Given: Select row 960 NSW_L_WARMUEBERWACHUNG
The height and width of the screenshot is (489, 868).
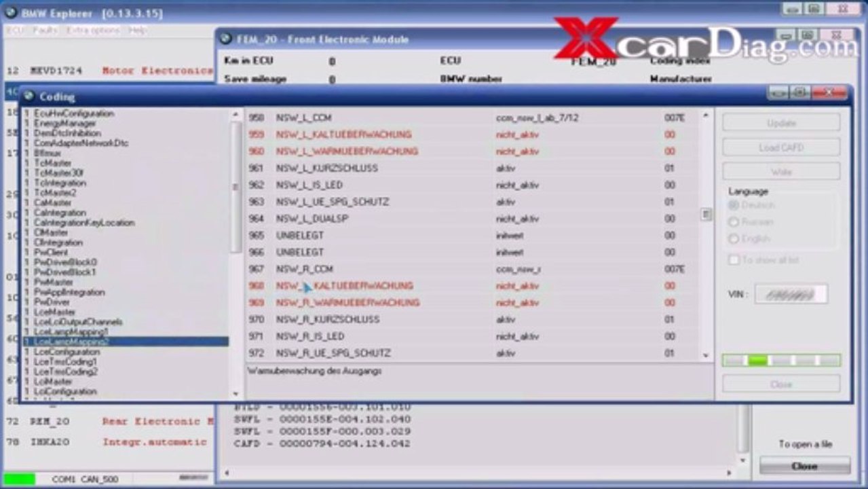Looking at the screenshot, I should (x=472, y=151).
